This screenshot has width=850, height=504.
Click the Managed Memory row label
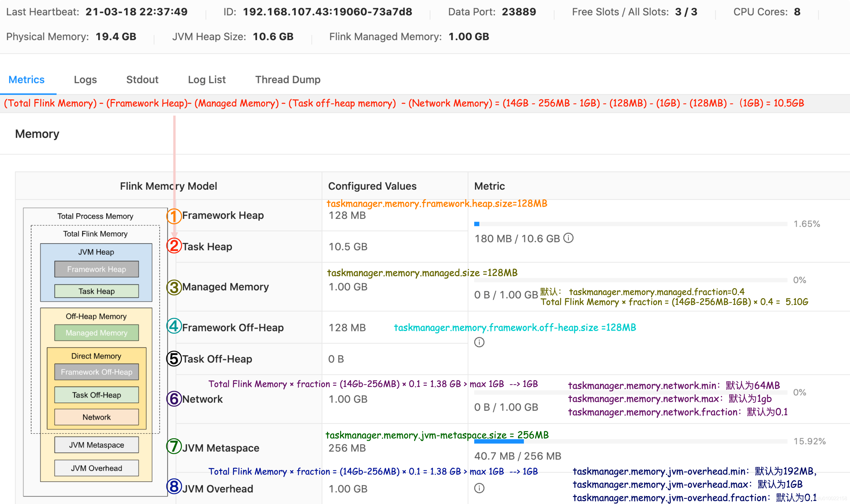(225, 287)
